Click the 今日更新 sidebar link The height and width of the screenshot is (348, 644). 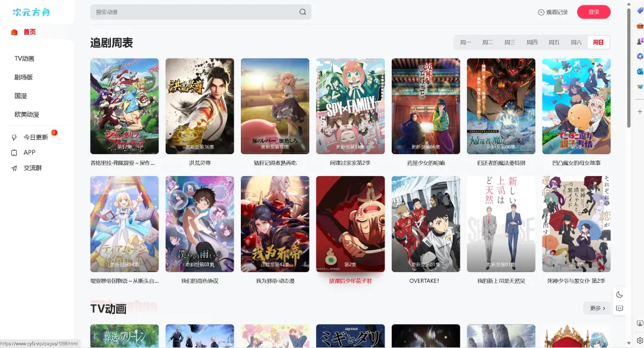36,137
